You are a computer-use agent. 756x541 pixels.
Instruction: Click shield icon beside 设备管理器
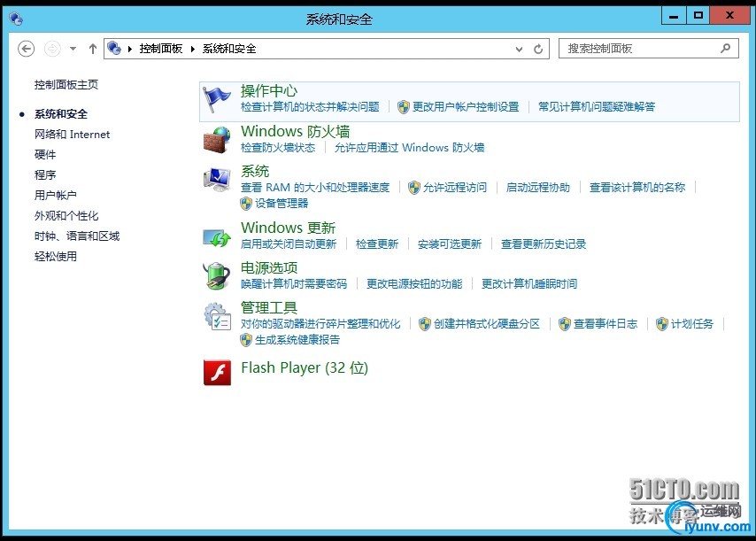coord(246,204)
